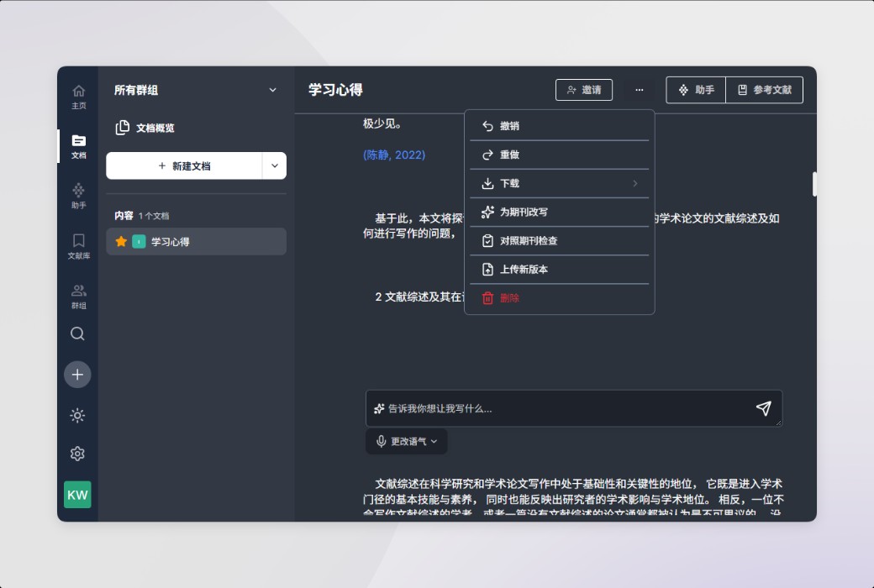Expand the arrow beside 下载

(634, 183)
